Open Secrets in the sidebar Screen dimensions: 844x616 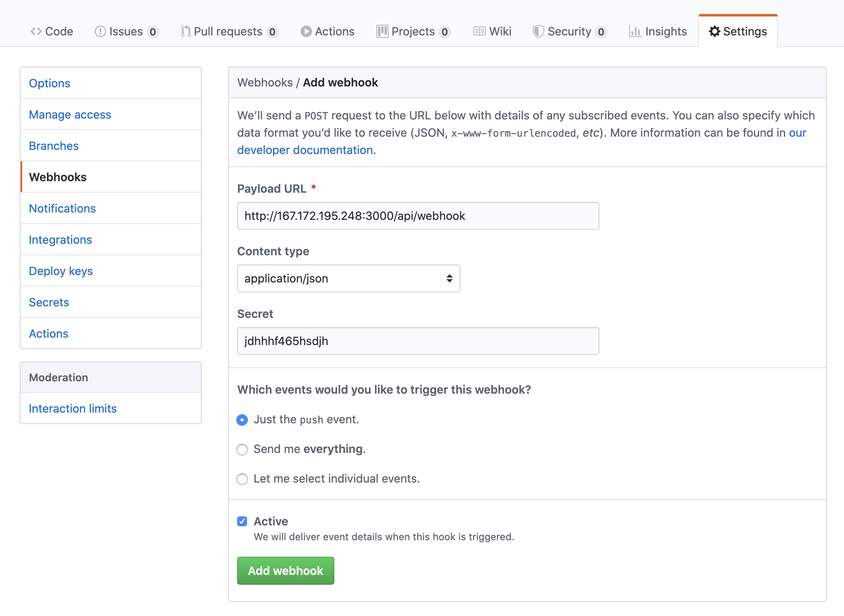click(111, 302)
